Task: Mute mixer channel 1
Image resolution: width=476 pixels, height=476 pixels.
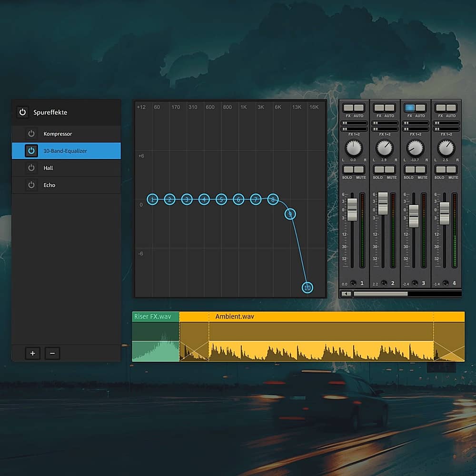Action: pyautogui.click(x=359, y=169)
